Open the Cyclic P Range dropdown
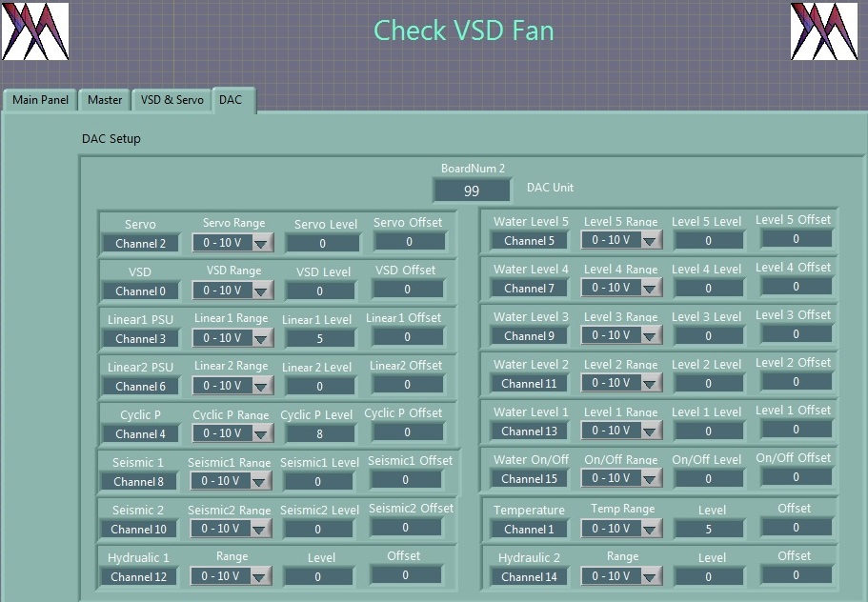The height and width of the screenshot is (602, 868). (x=232, y=433)
